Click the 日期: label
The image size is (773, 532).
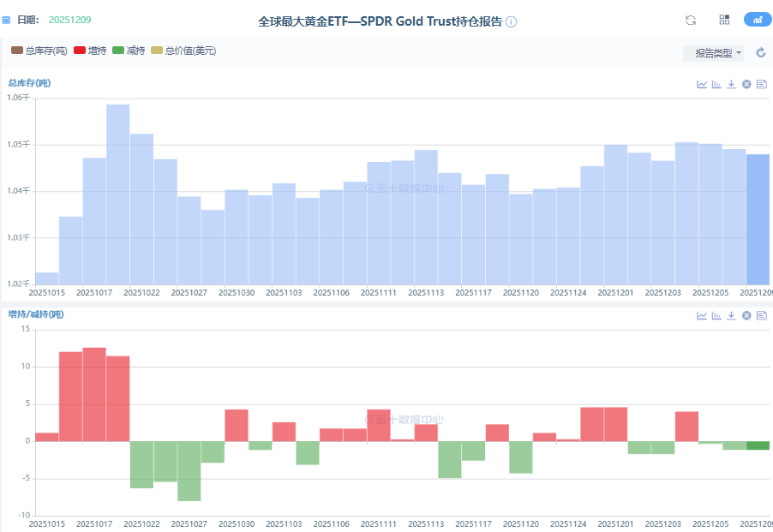tap(28, 20)
